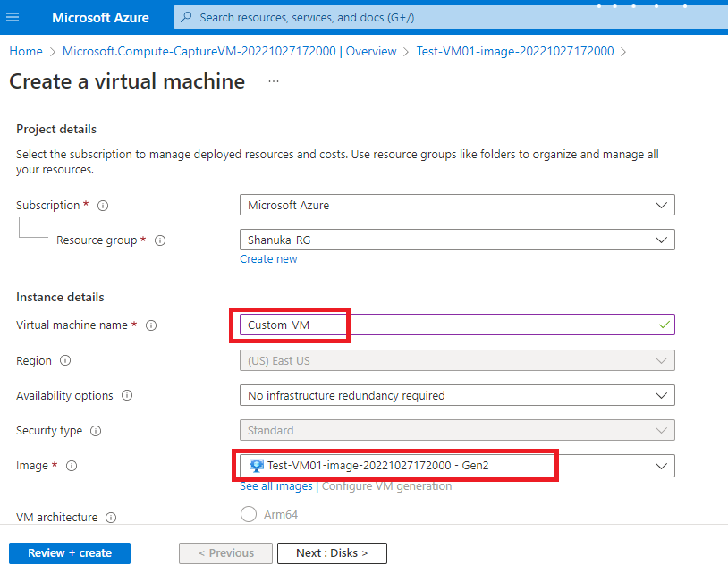This screenshot has width=728, height=582.
Task: Open the Image field info tooltip
Action: [72, 466]
